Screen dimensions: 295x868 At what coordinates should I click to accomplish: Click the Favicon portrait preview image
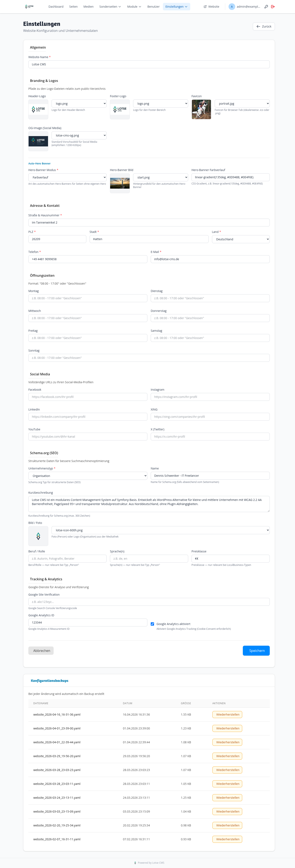pyautogui.click(x=201, y=109)
